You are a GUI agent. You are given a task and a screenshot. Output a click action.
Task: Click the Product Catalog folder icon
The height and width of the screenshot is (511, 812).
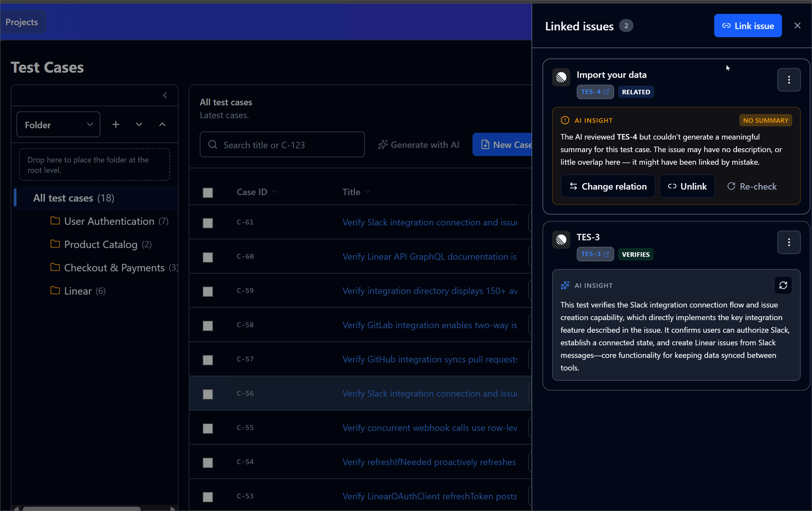(55, 244)
